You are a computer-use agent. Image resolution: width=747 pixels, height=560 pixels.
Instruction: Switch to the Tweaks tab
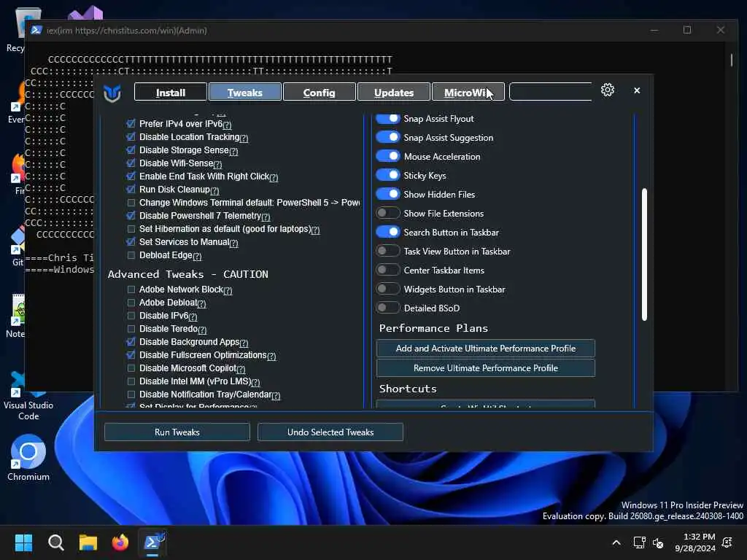click(x=245, y=93)
